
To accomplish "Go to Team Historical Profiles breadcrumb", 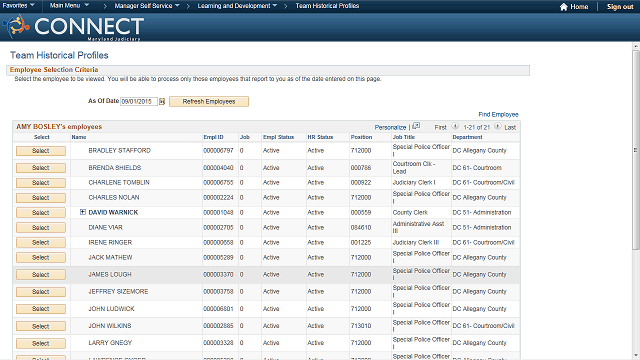I will (x=327, y=6).
